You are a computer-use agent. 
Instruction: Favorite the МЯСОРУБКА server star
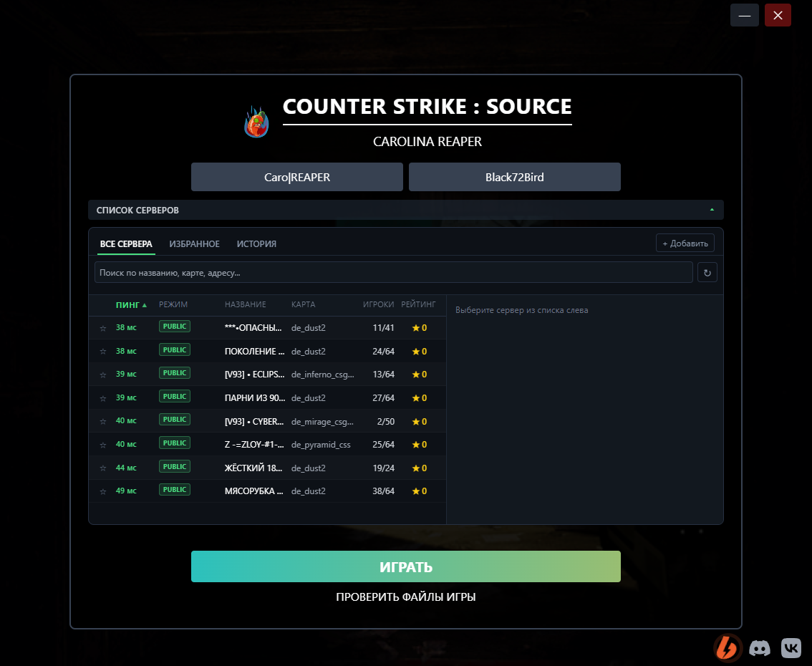click(103, 491)
